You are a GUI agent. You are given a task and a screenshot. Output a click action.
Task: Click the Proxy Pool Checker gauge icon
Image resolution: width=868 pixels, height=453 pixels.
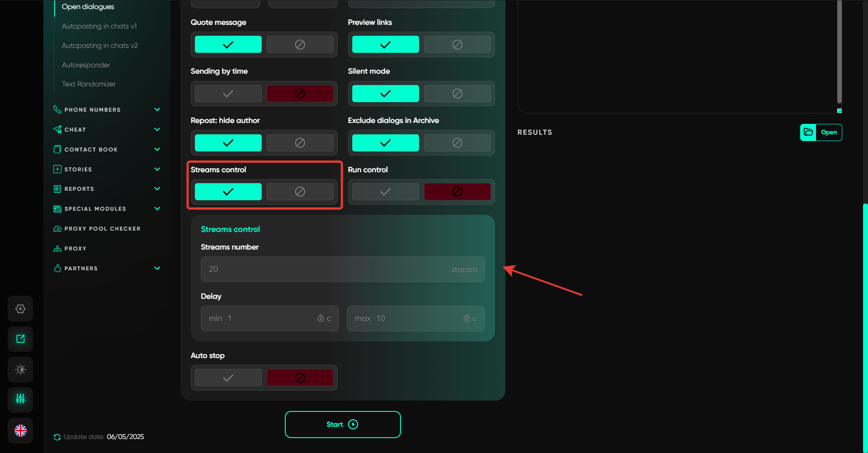coord(57,229)
